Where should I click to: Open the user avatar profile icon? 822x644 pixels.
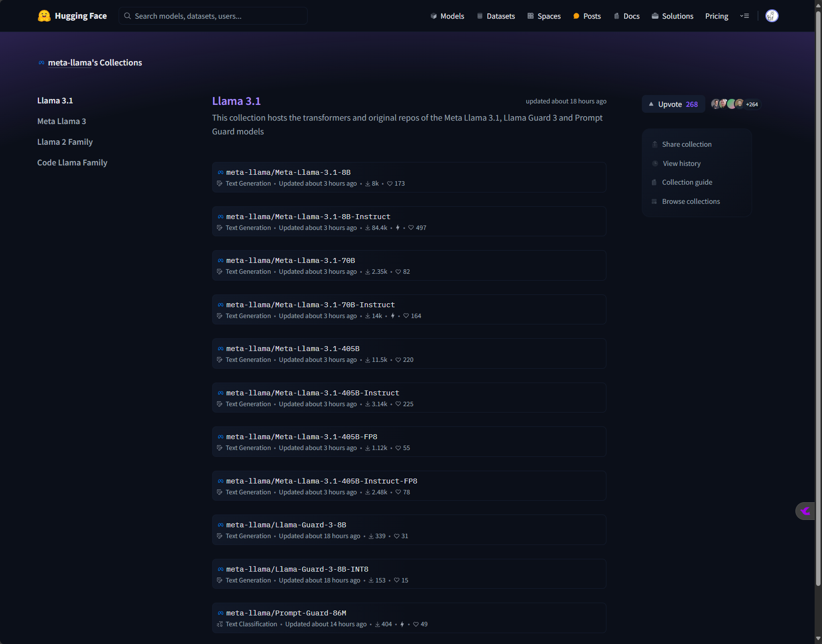click(772, 16)
